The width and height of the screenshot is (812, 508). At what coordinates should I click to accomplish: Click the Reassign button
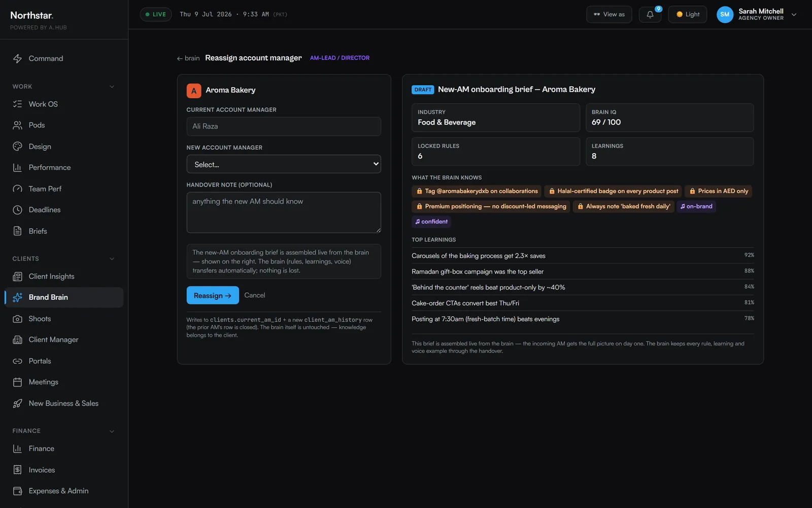[x=213, y=295]
